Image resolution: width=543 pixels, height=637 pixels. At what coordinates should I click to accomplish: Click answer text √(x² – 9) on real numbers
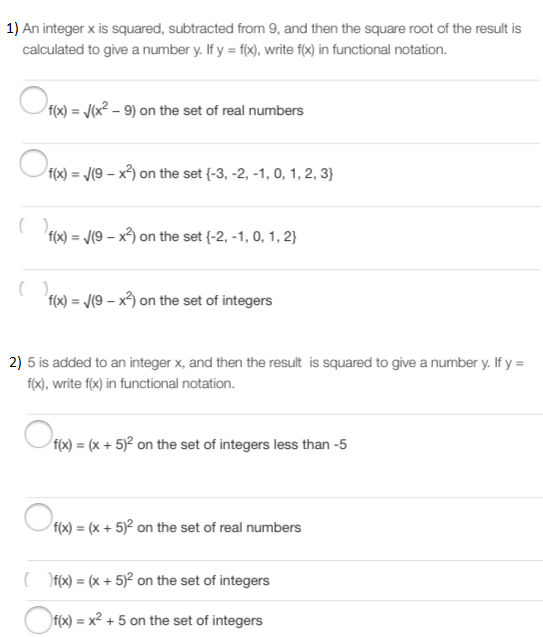[x=176, y=110]
